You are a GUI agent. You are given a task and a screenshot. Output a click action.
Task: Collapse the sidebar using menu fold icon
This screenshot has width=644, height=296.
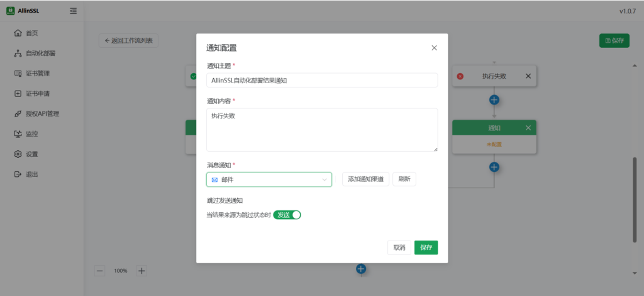pos(74,11)
